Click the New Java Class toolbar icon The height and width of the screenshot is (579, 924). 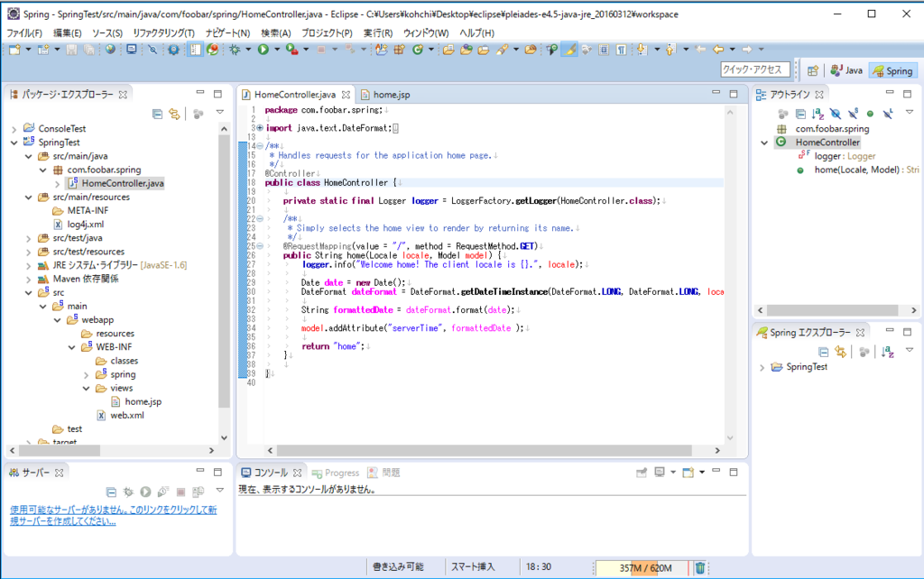(418, 51)
